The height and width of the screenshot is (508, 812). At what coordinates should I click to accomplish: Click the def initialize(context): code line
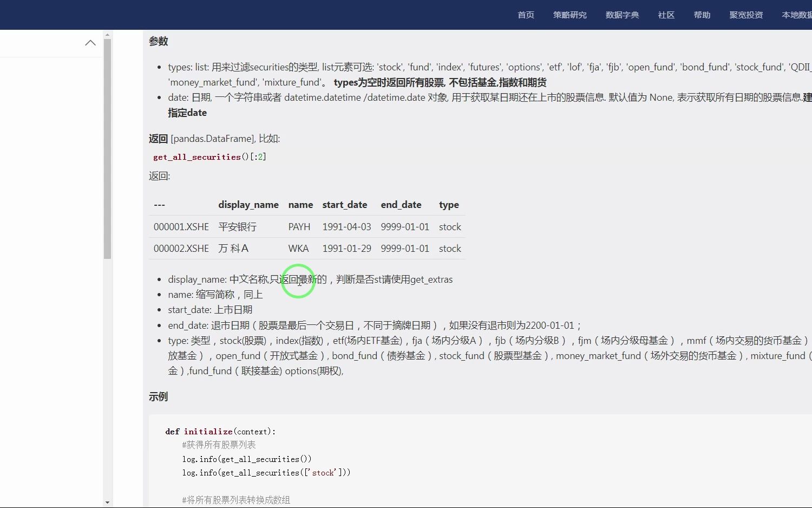220,432
